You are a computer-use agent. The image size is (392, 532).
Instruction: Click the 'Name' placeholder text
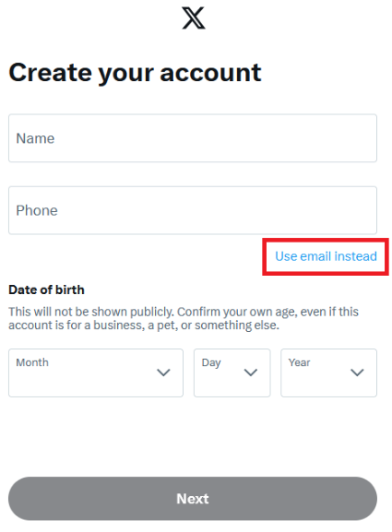(x=35, y=138)
